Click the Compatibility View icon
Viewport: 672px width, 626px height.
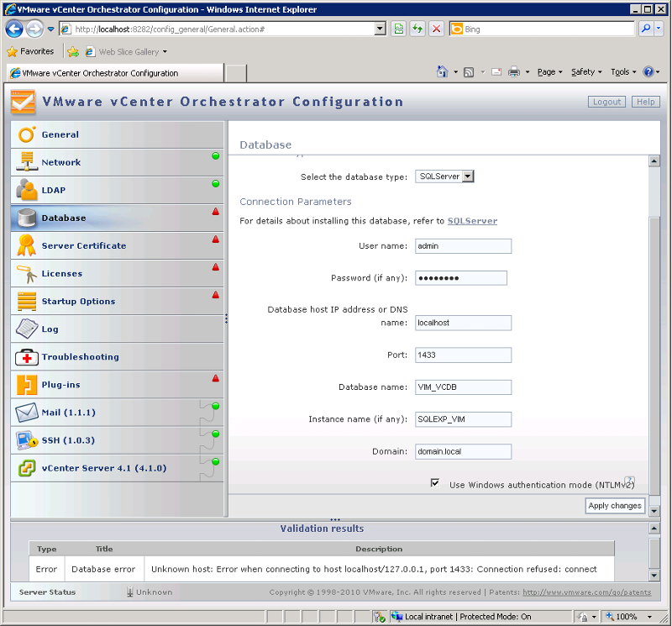[x=398, y=29]
